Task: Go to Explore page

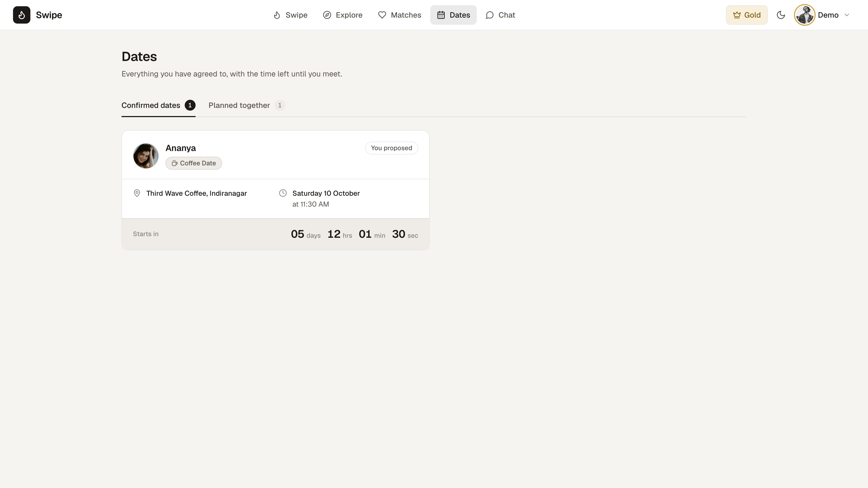Action: point(343,15)
